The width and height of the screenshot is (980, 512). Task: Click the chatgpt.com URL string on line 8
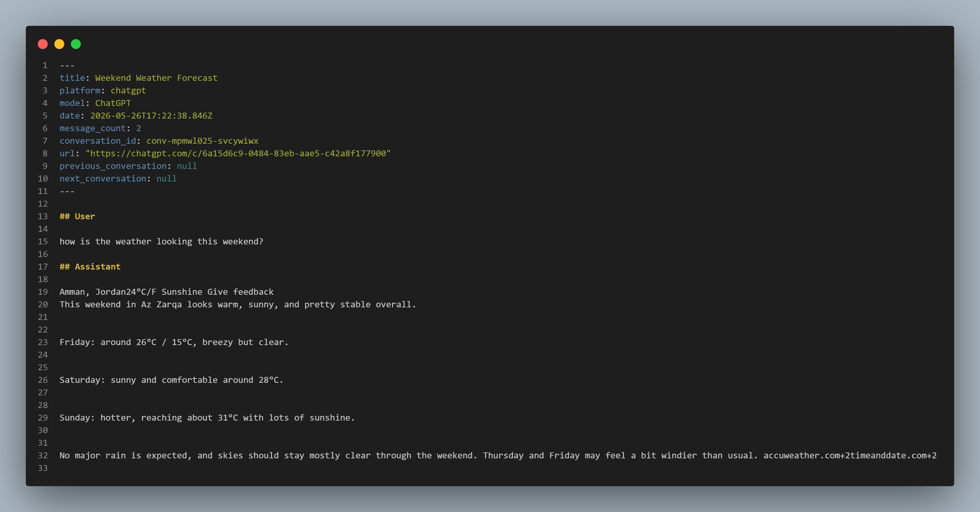(x=238, y=153)
